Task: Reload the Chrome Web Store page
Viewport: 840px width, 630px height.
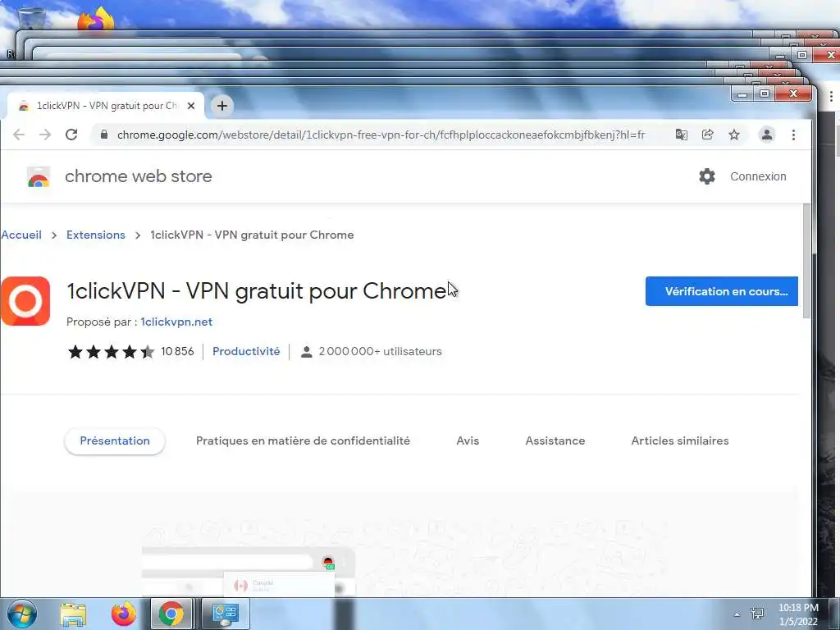Action: (71, 135)
